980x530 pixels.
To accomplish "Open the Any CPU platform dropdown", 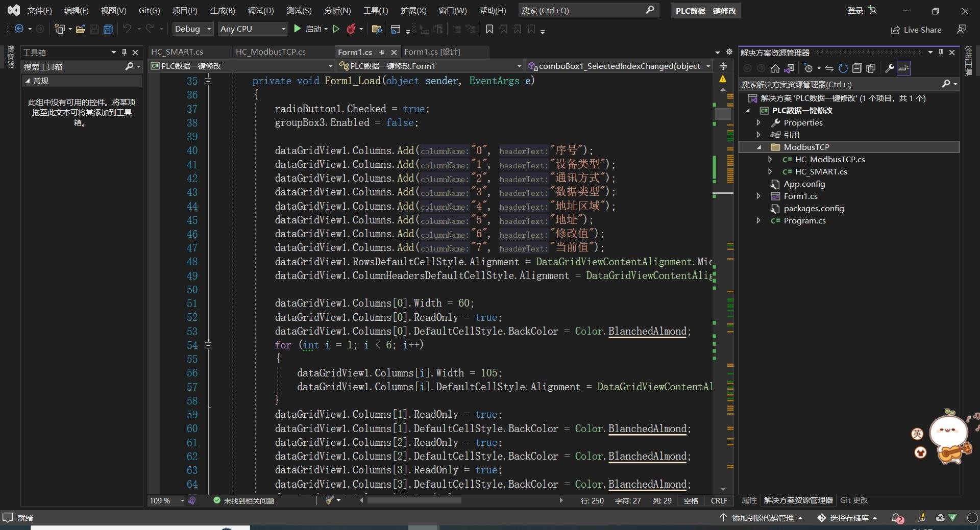I will (x=253, y=29).
